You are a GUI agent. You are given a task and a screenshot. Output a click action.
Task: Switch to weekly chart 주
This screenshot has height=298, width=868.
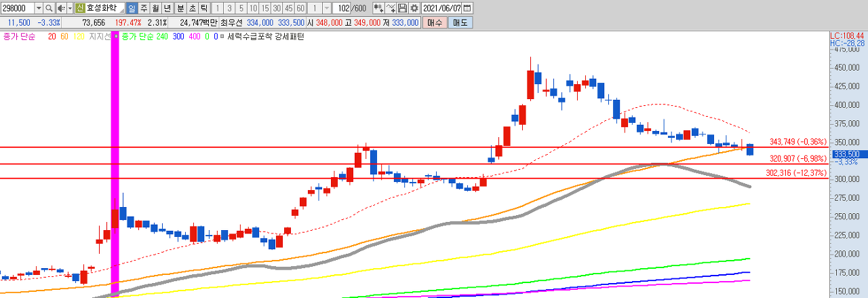click(144, 8)
